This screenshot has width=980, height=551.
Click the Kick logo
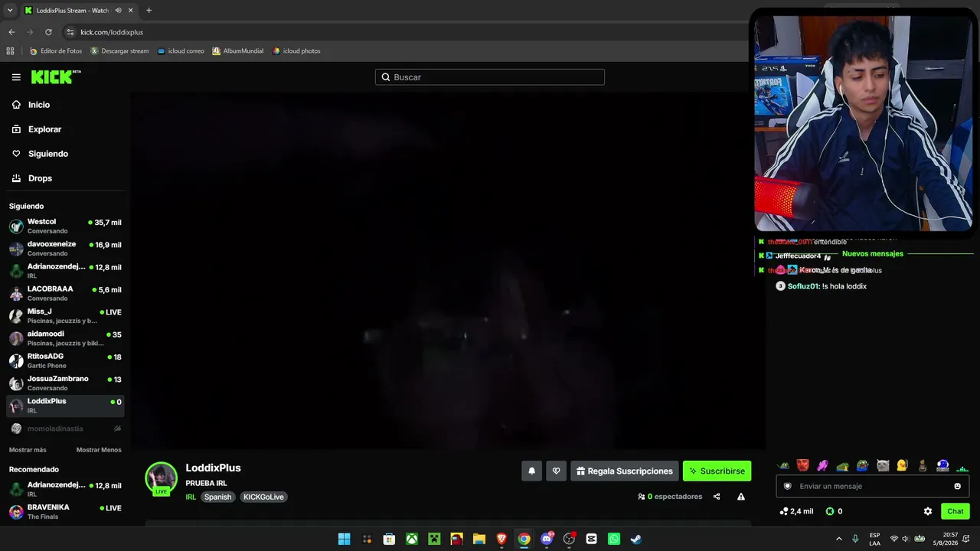tap(56, 77)
